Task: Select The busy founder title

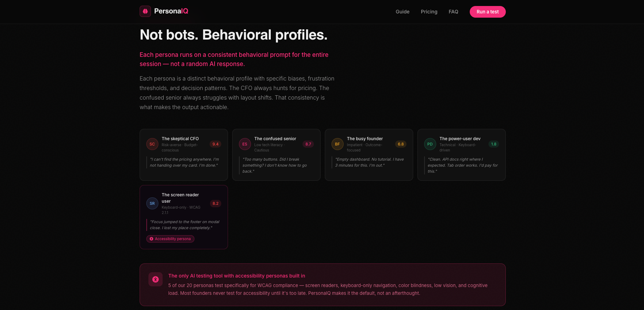Action: [x=365, y=139]
